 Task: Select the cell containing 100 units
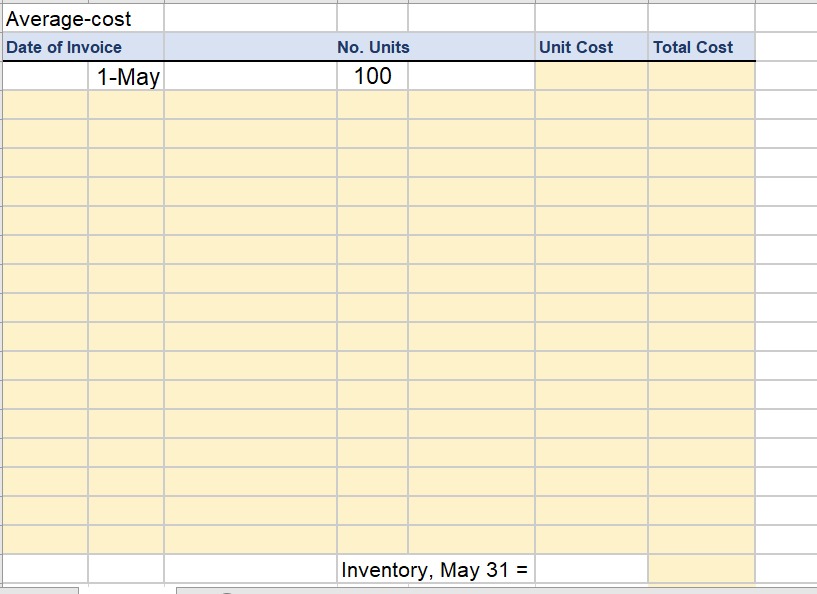point(373,76)
